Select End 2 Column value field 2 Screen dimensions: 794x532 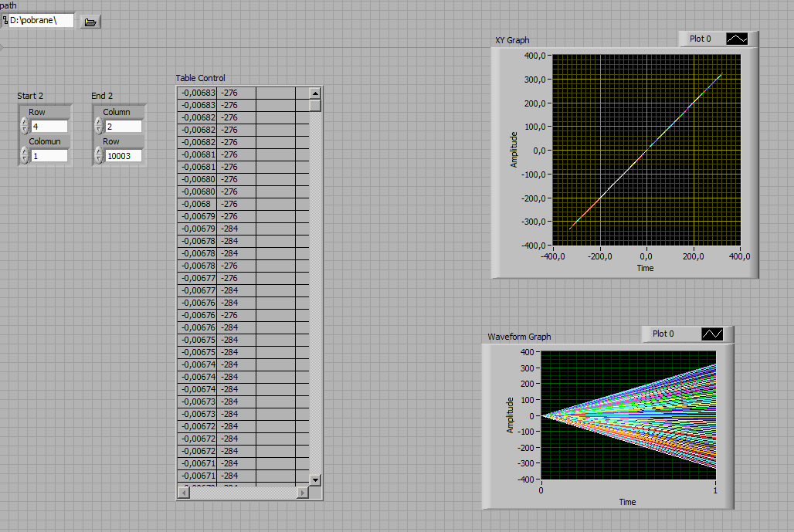[x=123, y=127]
